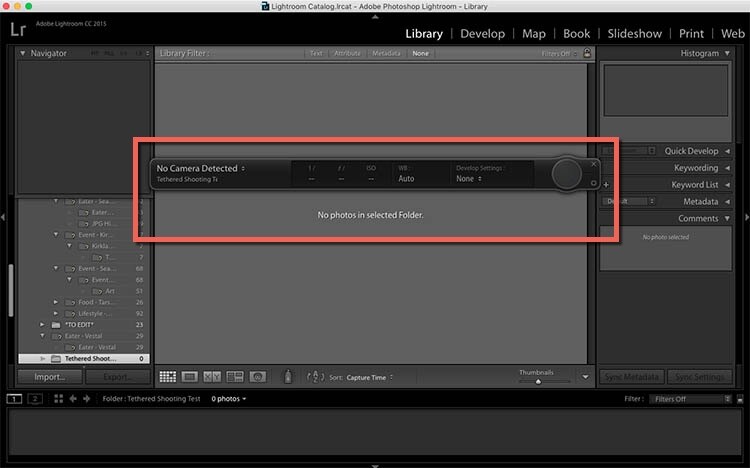The width and height of the screenshot is (750, 468).
Task: Switch to the Develop module
Action: (x=482, y=34)
